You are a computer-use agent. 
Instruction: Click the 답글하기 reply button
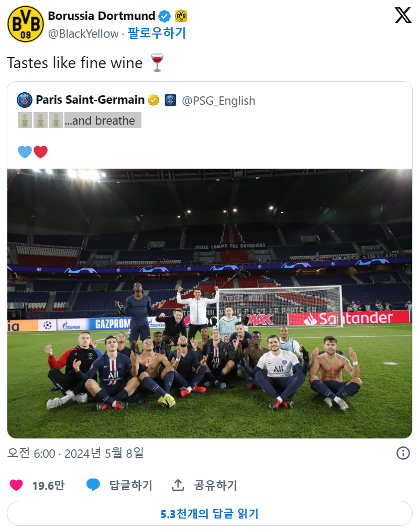[x=131, y=485]
